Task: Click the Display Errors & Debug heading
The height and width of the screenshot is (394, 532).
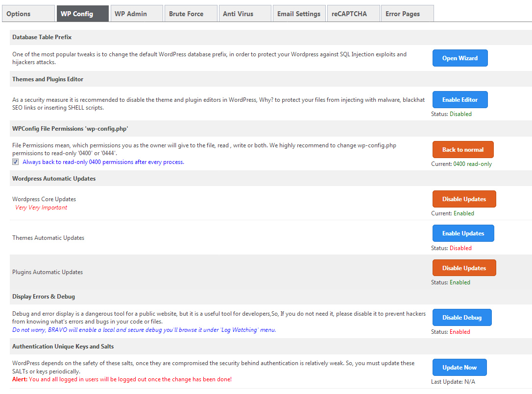Action: click(x=44, y=296)
